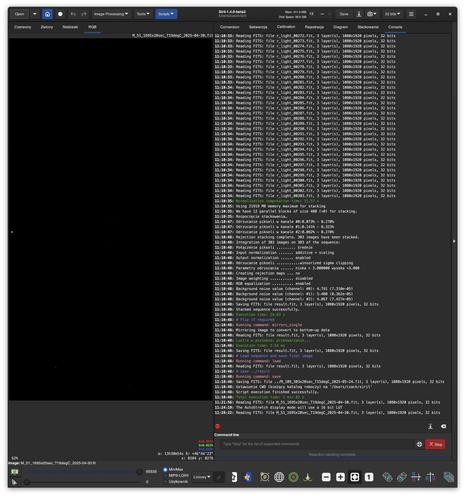Click the horizontal mirror icon
Viewport: 465px width, 496px height.
pos(416,477)
